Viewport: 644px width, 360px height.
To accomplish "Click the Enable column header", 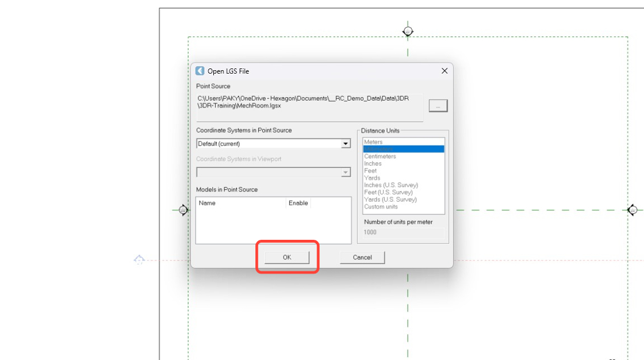I will 298,203.
